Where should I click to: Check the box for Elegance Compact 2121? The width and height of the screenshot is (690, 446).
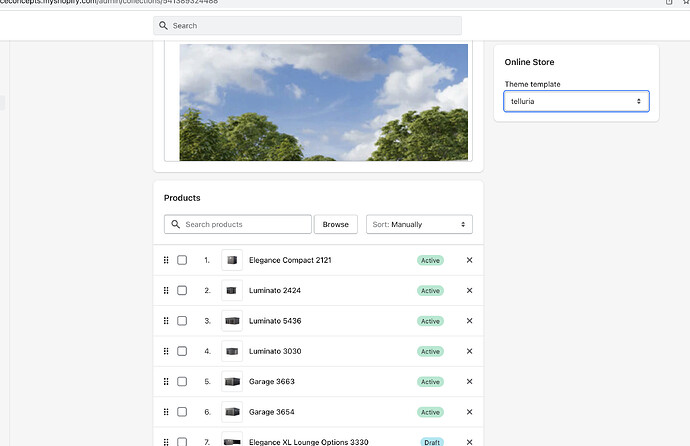(182, 260)
